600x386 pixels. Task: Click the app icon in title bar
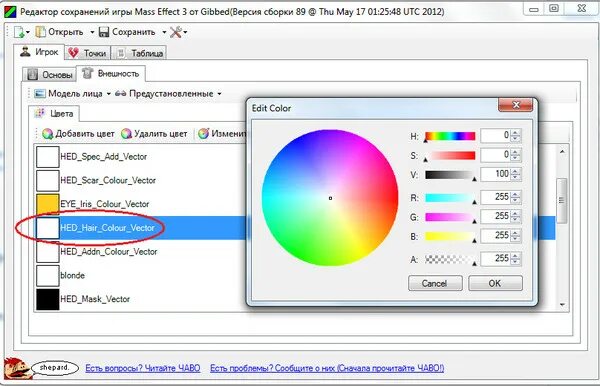pyautogui.click(x=10, y=11)
